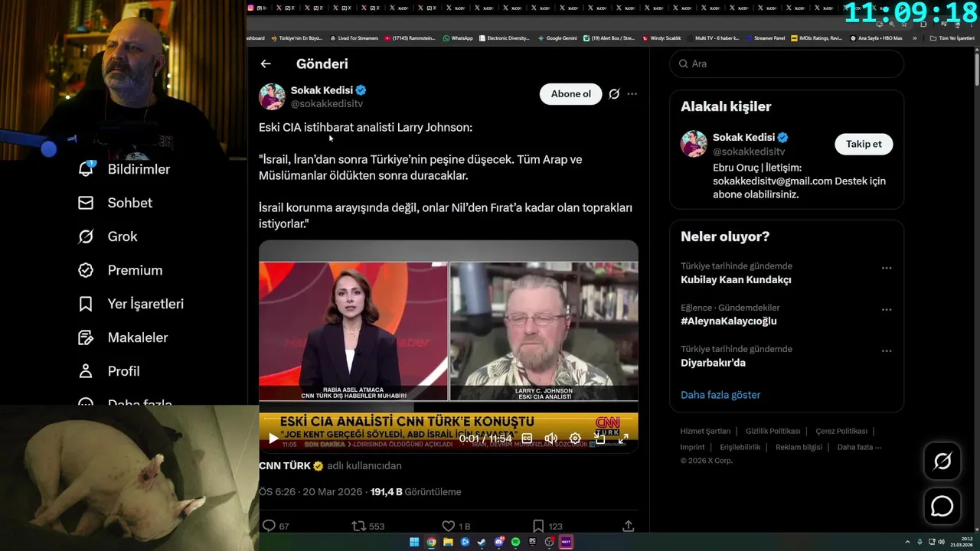Open Steam from the taskbar
The height and width of the screenshot is (551, 980).
tap(482, 542)
